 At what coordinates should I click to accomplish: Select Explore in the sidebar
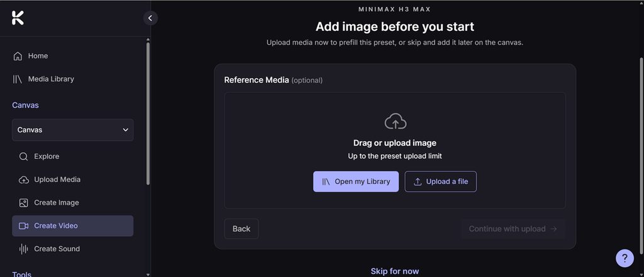(73, 157)
